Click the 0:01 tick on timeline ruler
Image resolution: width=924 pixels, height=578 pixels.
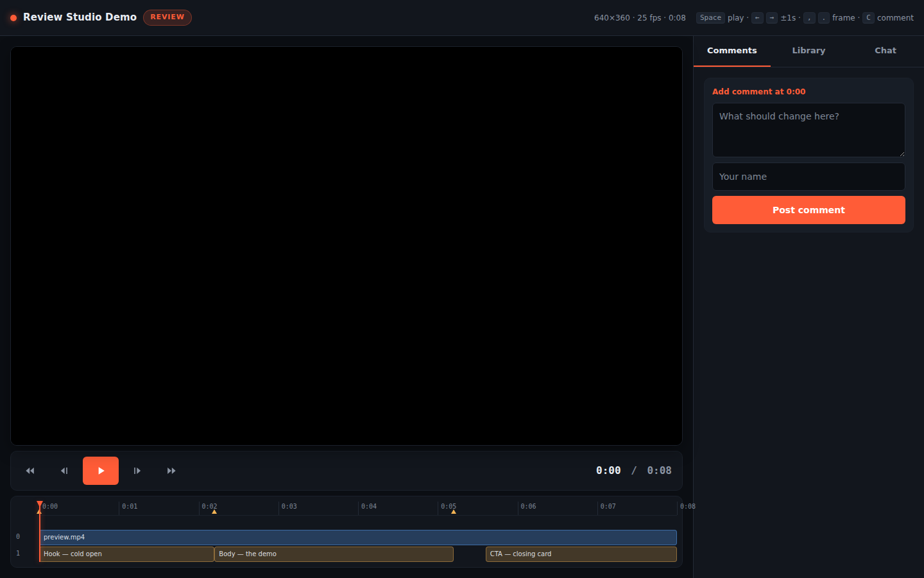coord(130,507)
